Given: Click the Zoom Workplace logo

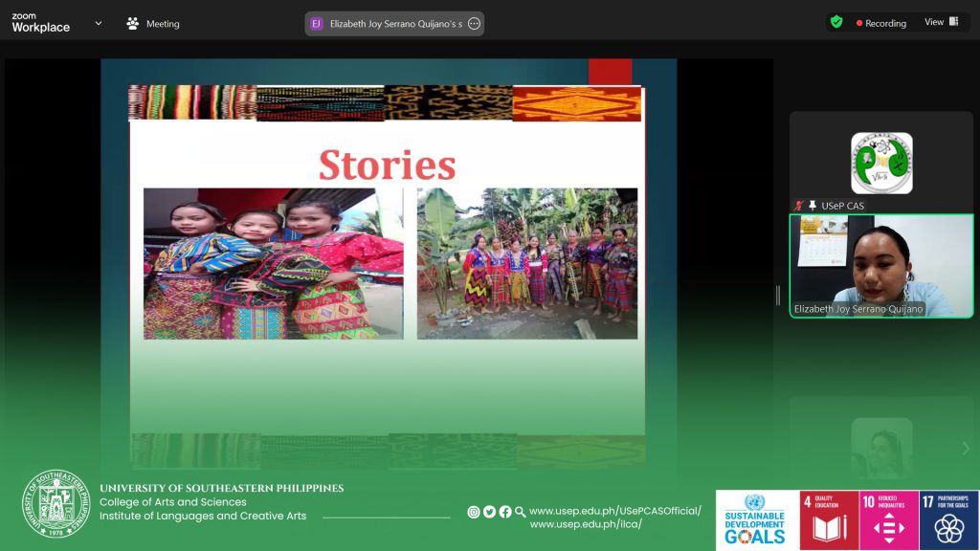Looking at the screenshot, I should tap(40, 23).
